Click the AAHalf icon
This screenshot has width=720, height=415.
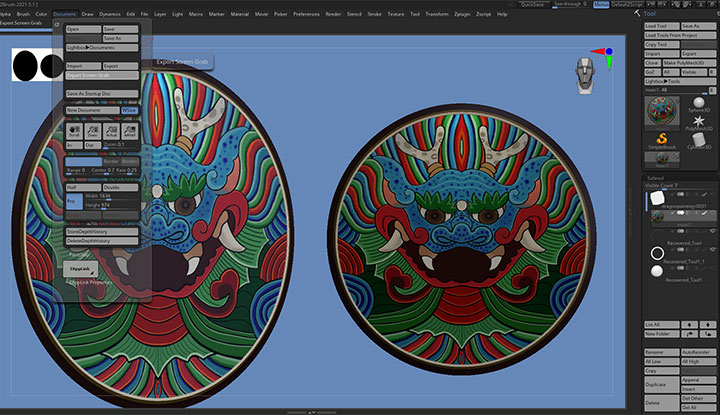130,131
